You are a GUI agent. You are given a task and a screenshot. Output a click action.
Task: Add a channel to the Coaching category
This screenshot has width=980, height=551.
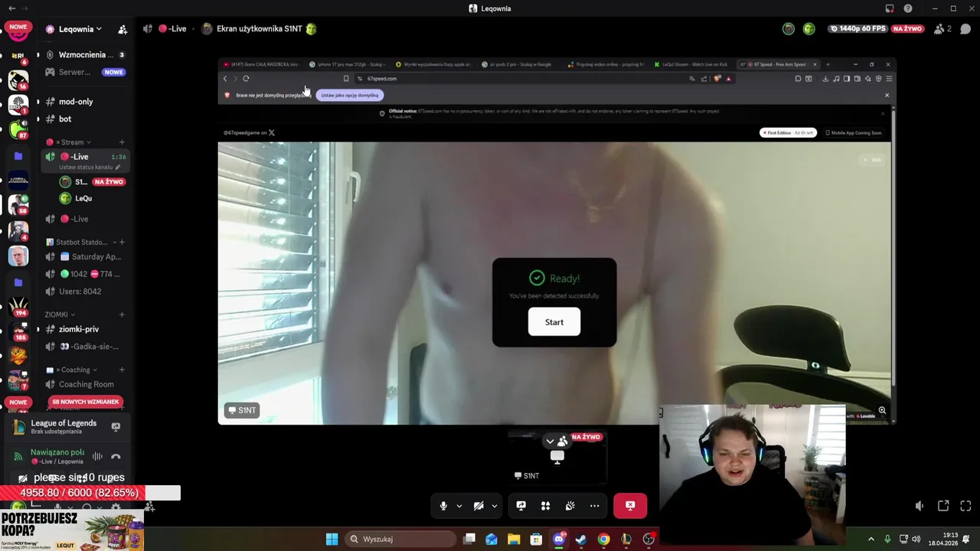pyautogui.click(x=122, y=370)
